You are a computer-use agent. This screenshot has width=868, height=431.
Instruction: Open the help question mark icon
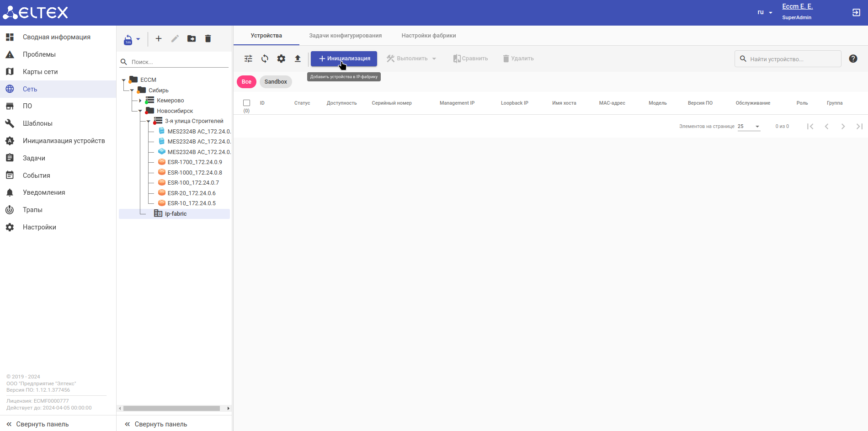coord(853,59)
